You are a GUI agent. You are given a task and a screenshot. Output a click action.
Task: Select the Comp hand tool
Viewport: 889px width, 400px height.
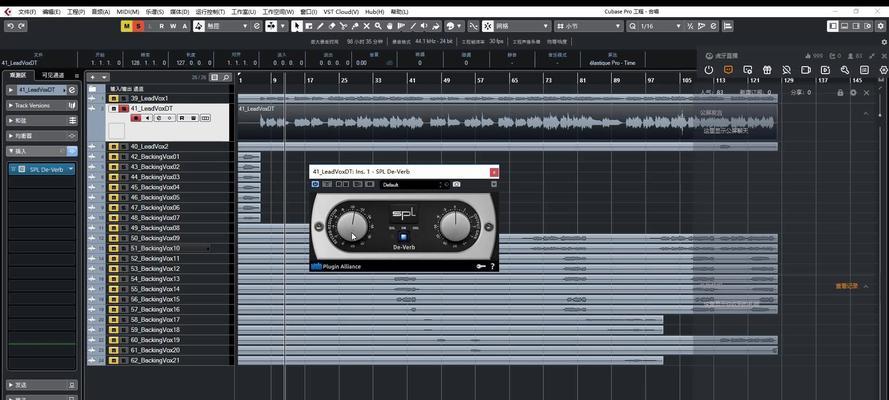pyautogui.click(x=390, y=26)
